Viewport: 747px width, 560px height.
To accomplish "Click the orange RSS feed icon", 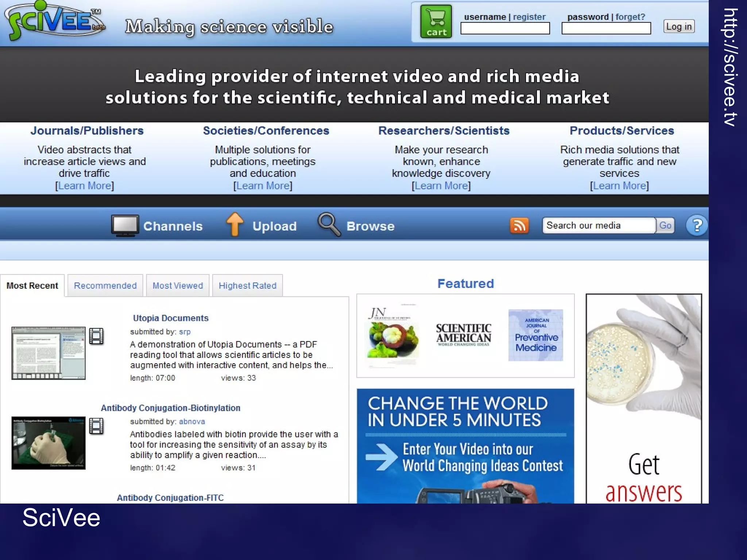I will coord(519,225).
